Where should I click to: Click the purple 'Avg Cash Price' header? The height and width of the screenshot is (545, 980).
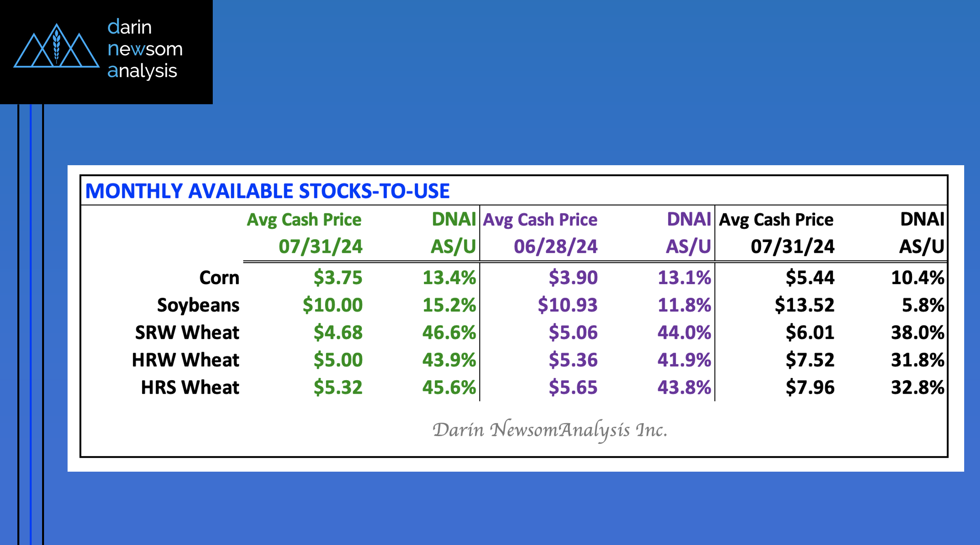click(540, 220)
